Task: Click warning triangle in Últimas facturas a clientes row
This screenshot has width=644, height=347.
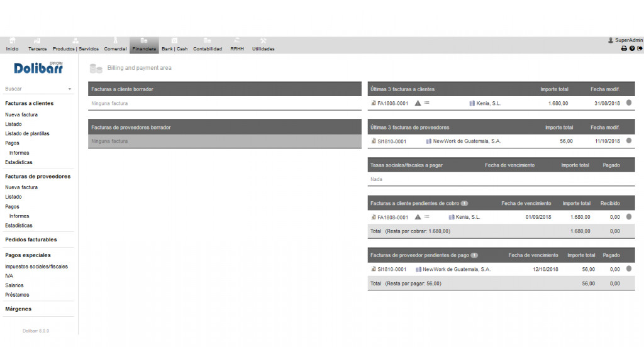Action: pos(418,103)
